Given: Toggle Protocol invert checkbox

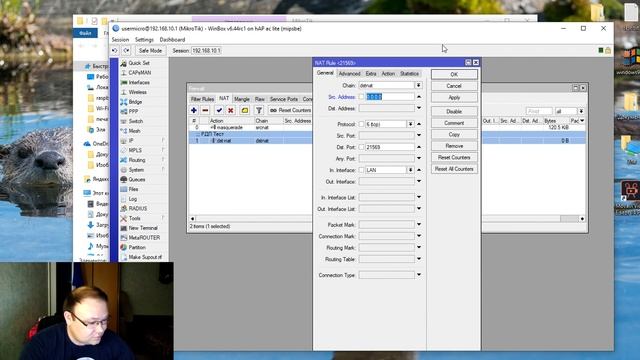Looking at the screenshot, I should (x=361, y=124).
